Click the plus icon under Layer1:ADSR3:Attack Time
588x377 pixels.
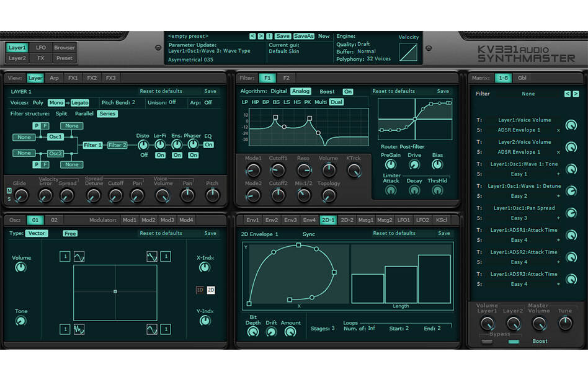[x=558, y=285]
